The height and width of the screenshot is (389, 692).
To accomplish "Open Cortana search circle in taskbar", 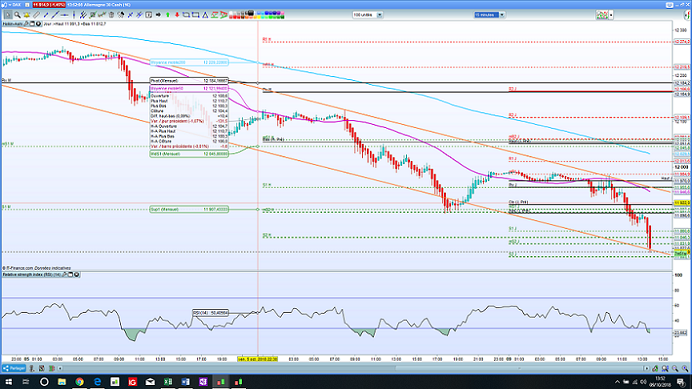I will point(44,381).
